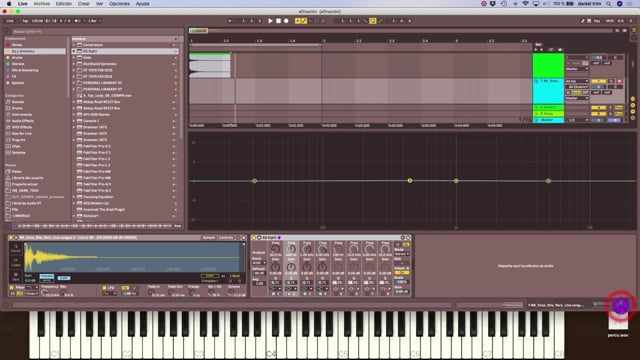Select the B Delay return track
640x360 pixels.
coord(548,114)
